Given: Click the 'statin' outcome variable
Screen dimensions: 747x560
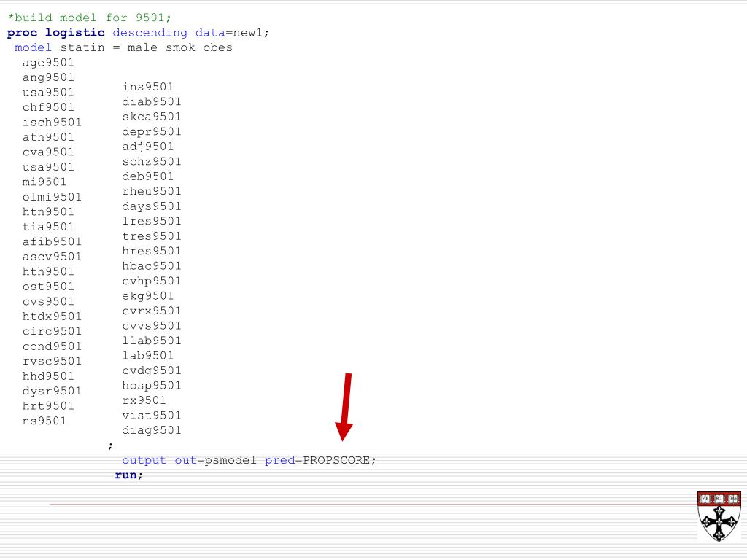Looking at the screenshot, I should pos(82,47).
